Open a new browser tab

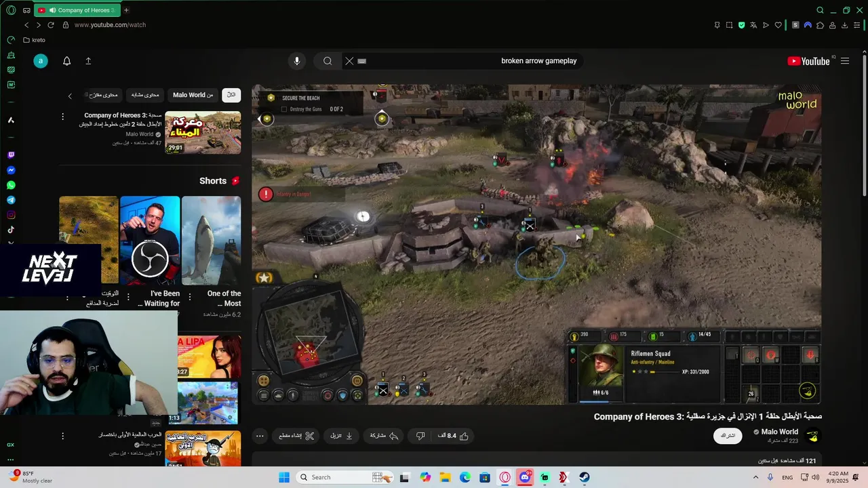126,10
